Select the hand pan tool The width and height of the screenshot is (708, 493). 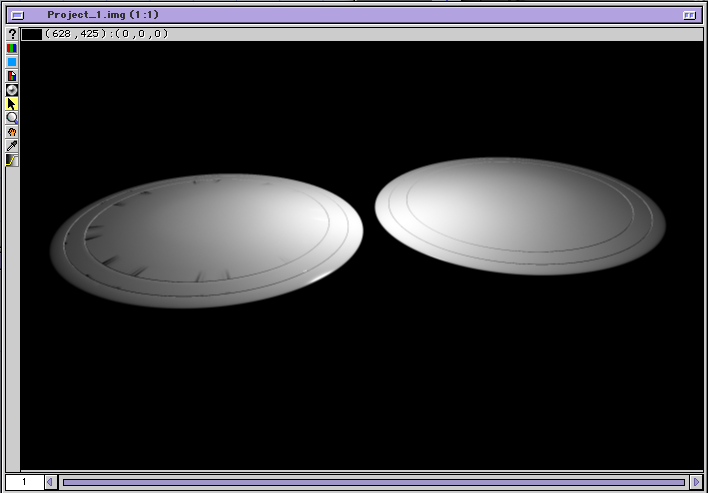point(12,132)
